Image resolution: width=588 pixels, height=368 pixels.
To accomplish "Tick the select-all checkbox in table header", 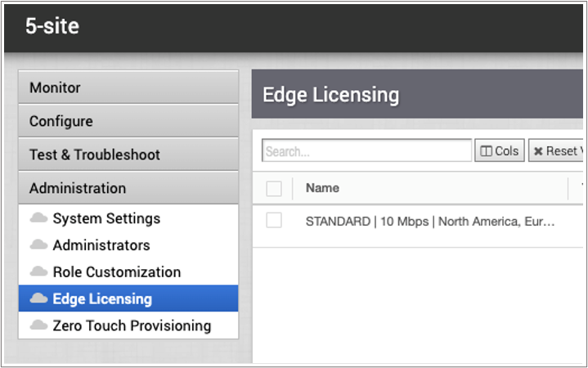I will [x=274, y=189].
